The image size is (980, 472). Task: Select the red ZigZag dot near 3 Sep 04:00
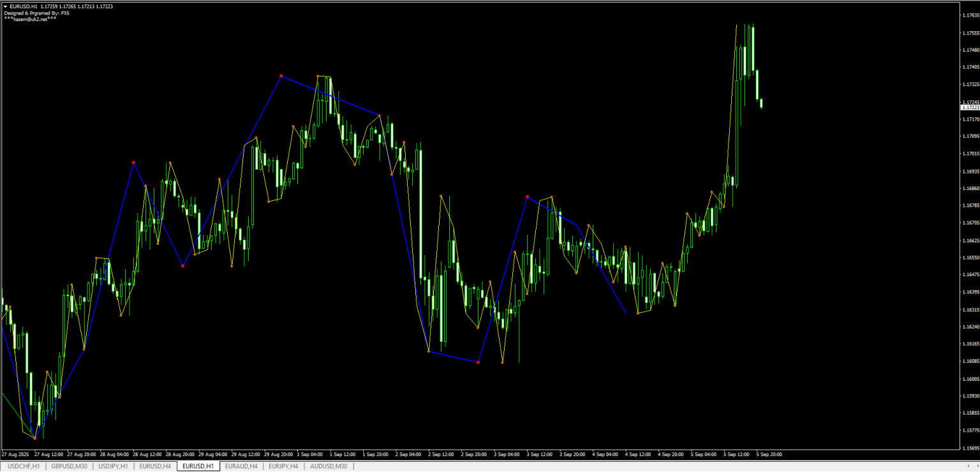coord(526,197)
